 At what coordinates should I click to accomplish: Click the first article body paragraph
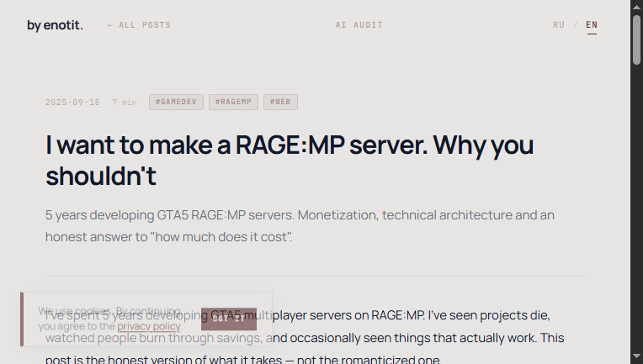tap(421, 338)
